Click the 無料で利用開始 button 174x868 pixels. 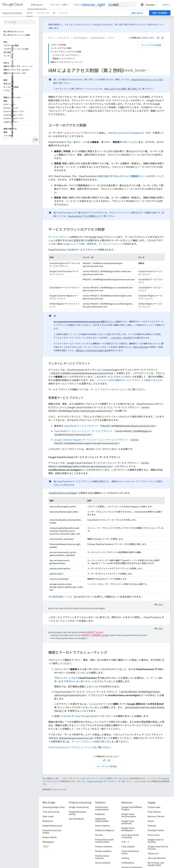pyautogui.click(x=159, y=13)
